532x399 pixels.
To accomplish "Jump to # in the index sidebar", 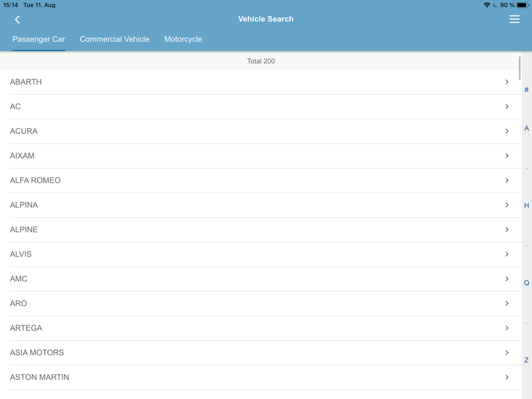I will pyautogui.click(x=527, y=89).
